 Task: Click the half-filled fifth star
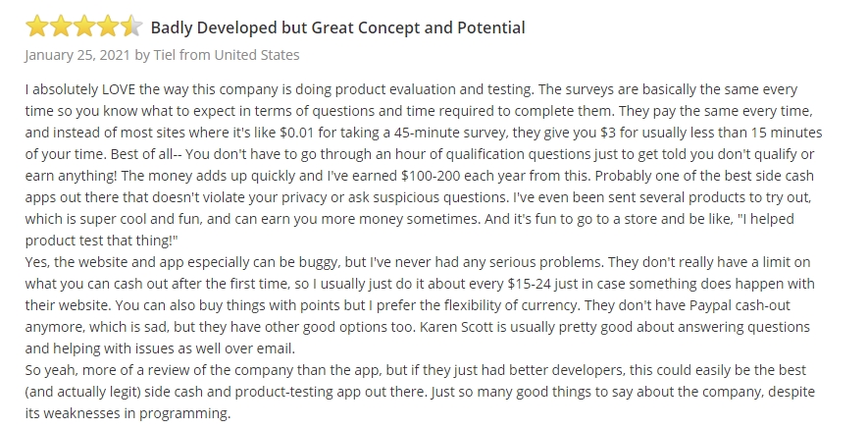131,27
